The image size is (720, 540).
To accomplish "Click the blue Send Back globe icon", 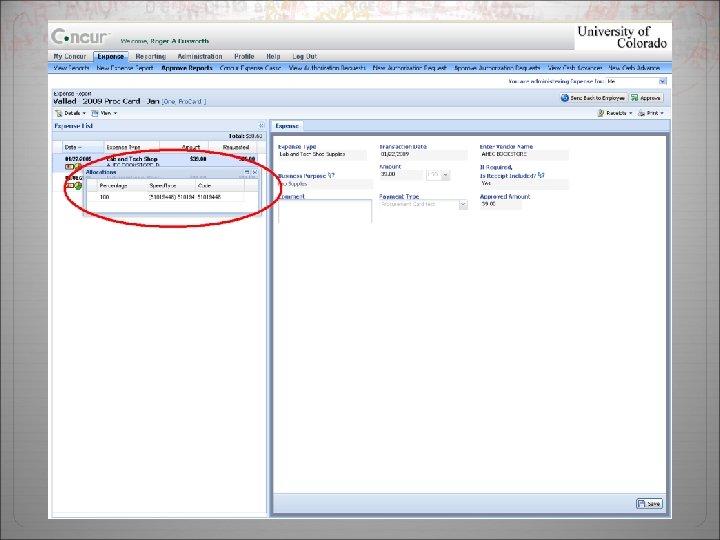I will [x=565, y=98].
